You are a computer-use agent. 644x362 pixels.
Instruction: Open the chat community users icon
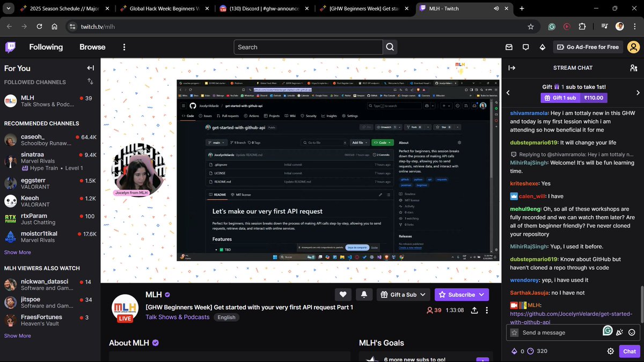coord(634,68)
